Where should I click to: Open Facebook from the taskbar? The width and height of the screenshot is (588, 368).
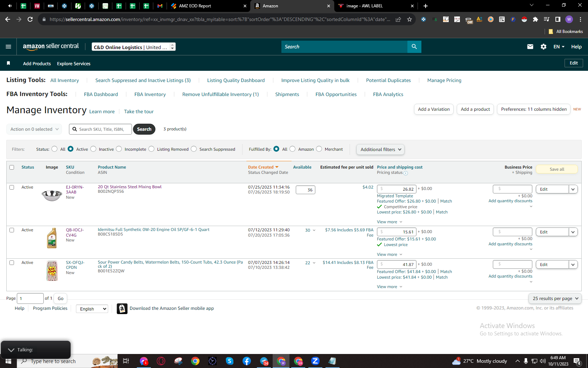coord(247,361)
